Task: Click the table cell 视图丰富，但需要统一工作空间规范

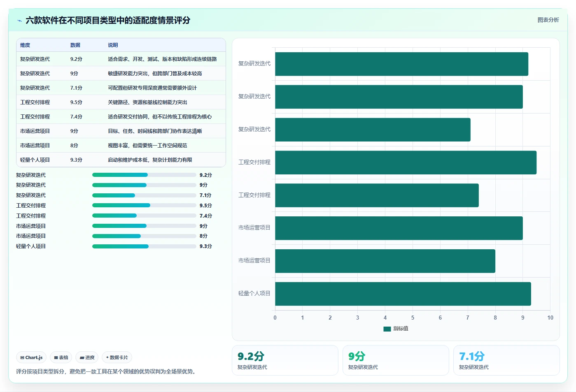Action: pos(147,146)
